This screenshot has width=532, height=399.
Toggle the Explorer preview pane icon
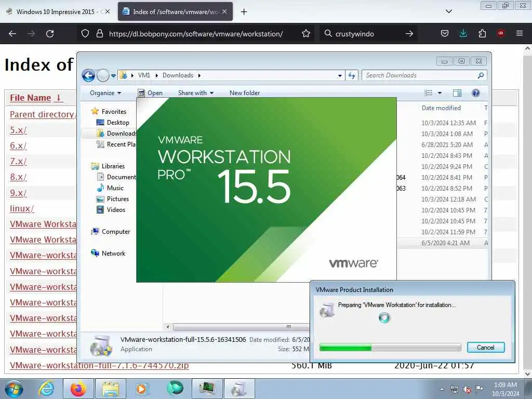[457, 93]
